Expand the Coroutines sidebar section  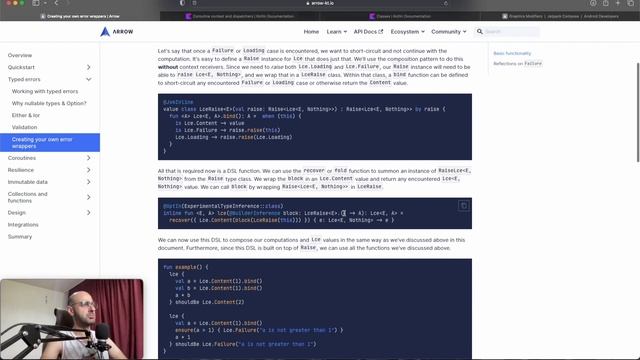coord(89,158)
